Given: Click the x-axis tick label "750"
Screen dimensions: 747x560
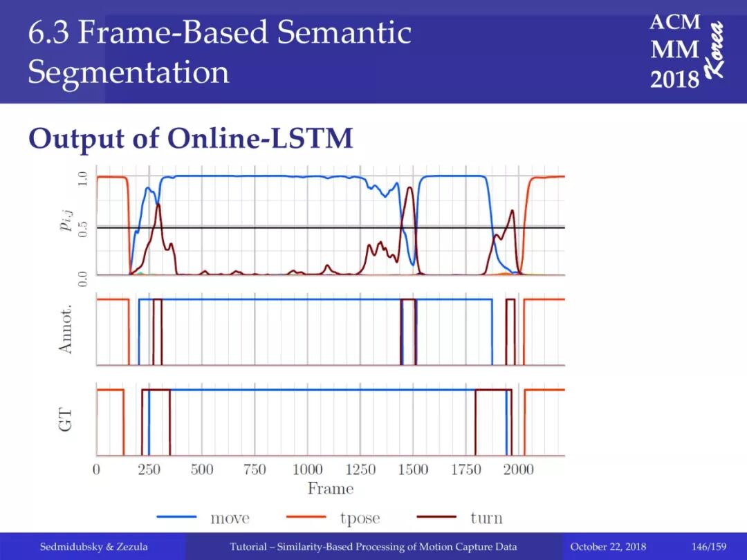Looking at the screenshot, I should tap(255, 469).
